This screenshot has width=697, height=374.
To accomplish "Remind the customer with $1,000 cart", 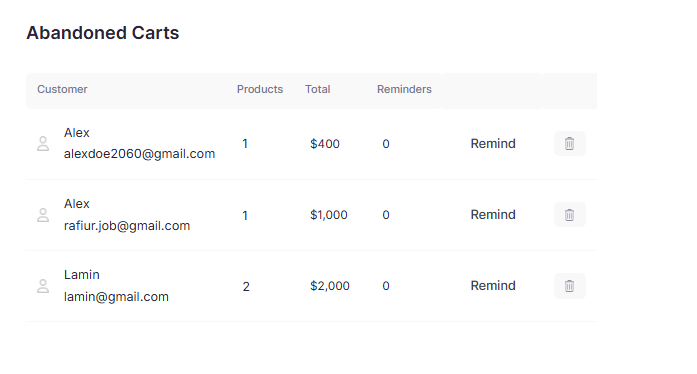I will click(x=493, y=215).
